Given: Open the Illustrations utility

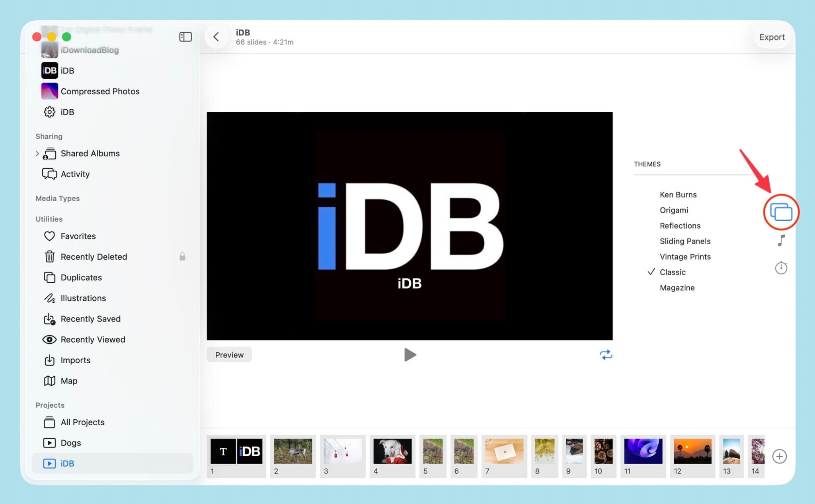Looking at the screenshot, I should 83,298.
